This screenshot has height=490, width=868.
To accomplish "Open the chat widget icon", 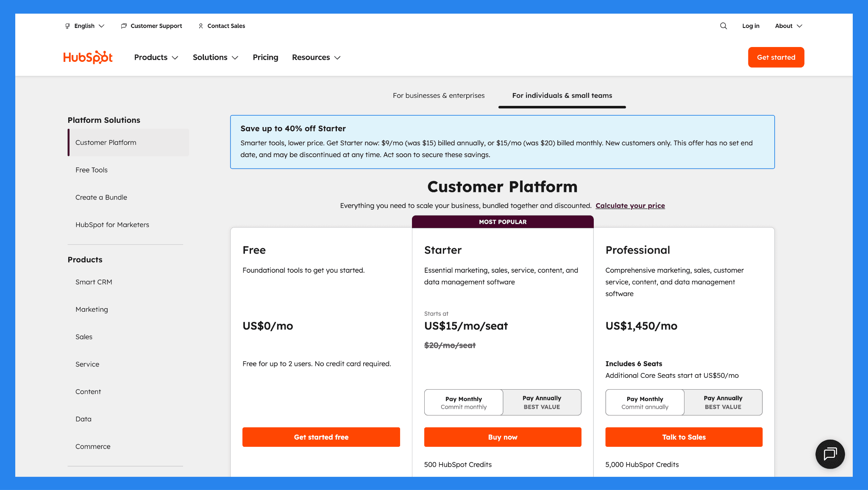I will 830,454.
